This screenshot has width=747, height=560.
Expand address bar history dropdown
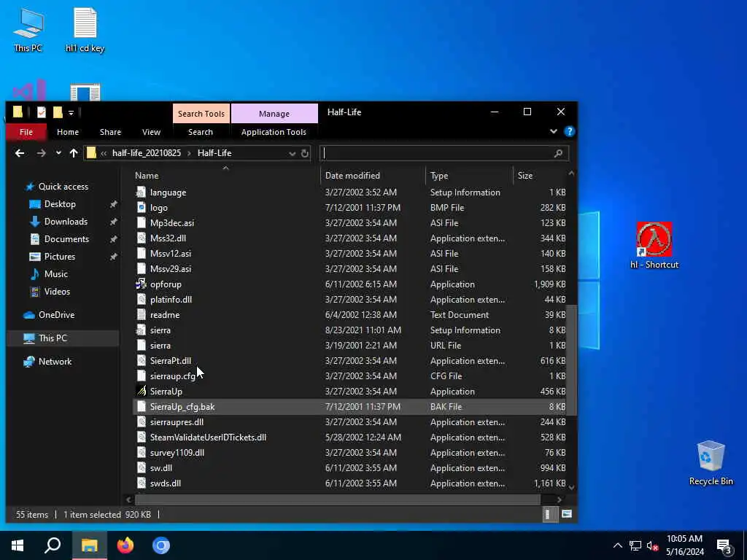click(x=292, y=153)
